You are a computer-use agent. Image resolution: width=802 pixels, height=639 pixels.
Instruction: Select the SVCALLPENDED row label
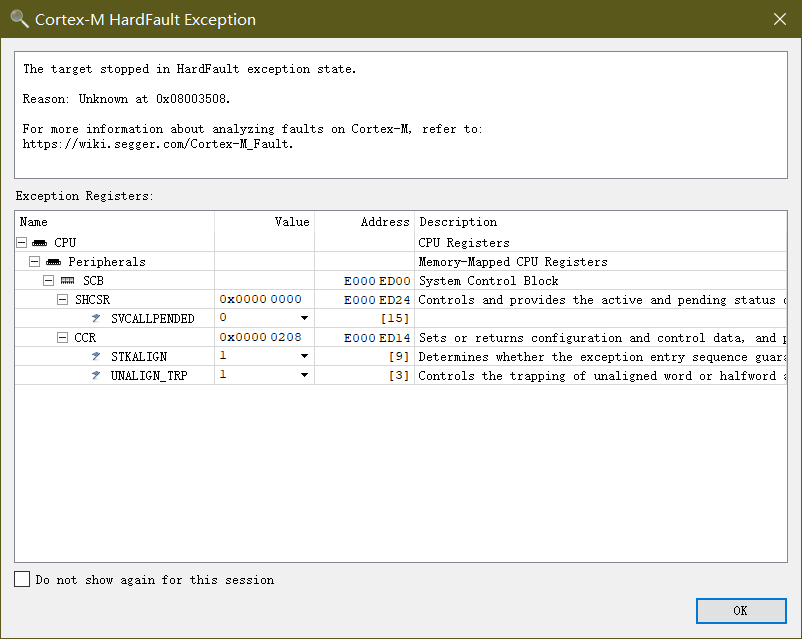pos(152,319)
